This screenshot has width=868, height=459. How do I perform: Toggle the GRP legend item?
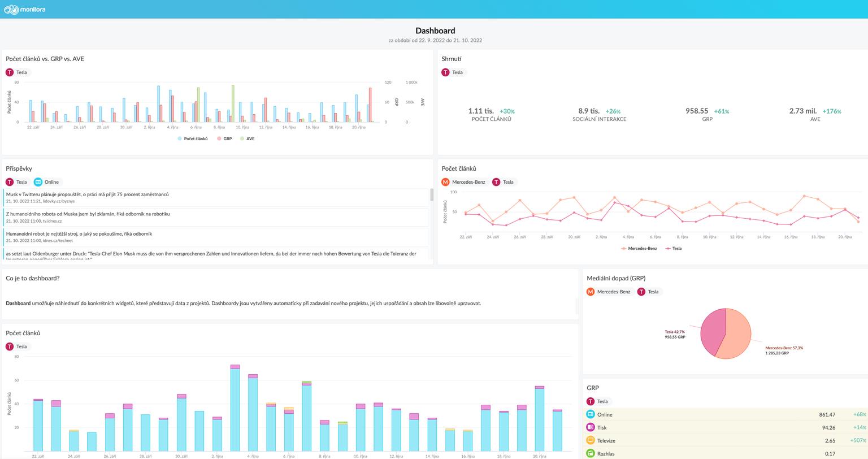click(224, 138)
